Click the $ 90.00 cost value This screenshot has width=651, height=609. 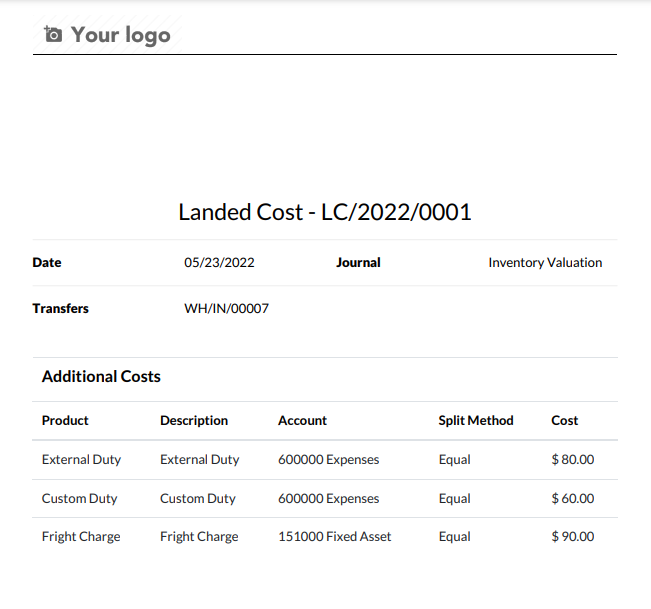[x=573, y=536]
